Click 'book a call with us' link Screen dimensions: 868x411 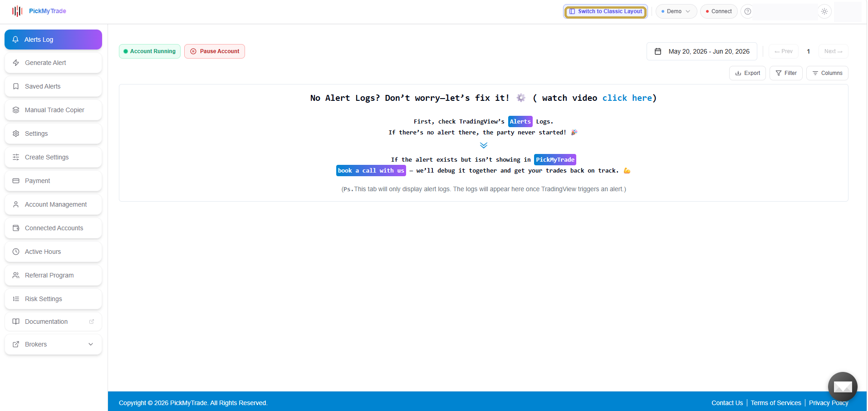coord(371,171)
